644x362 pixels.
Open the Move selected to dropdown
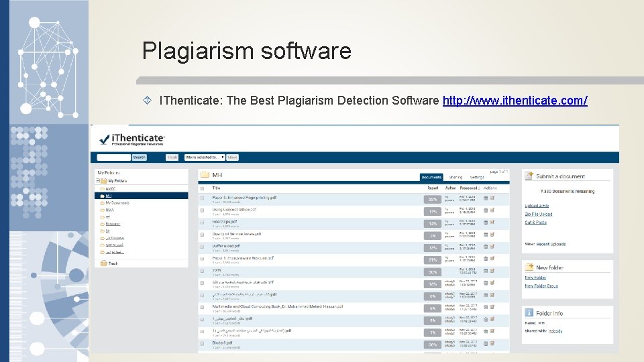(x=205, y=157)
